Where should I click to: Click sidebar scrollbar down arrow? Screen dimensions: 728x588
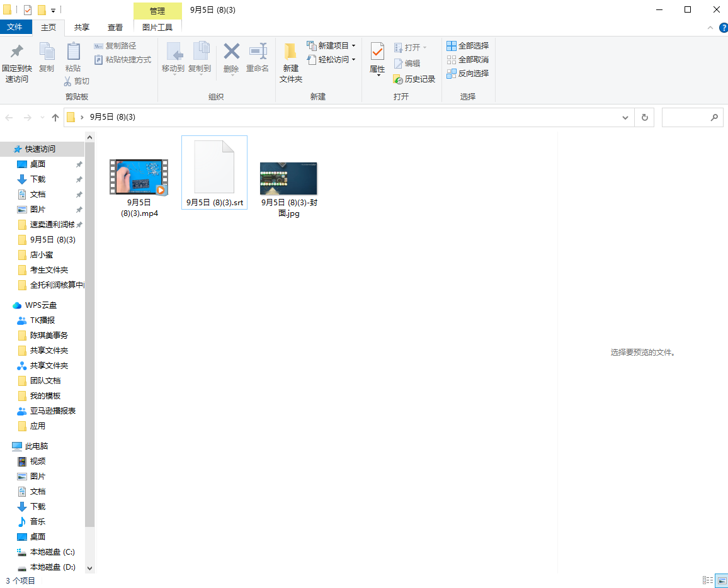point(89,568)
